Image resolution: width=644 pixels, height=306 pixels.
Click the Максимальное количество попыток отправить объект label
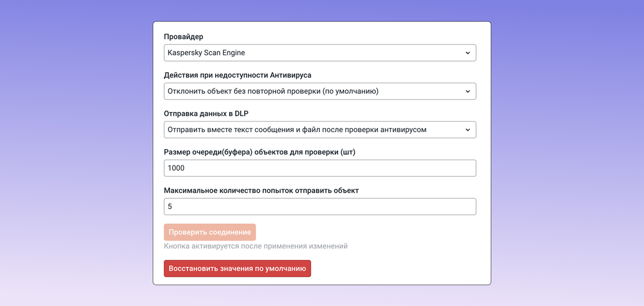[x=261, y=191]
